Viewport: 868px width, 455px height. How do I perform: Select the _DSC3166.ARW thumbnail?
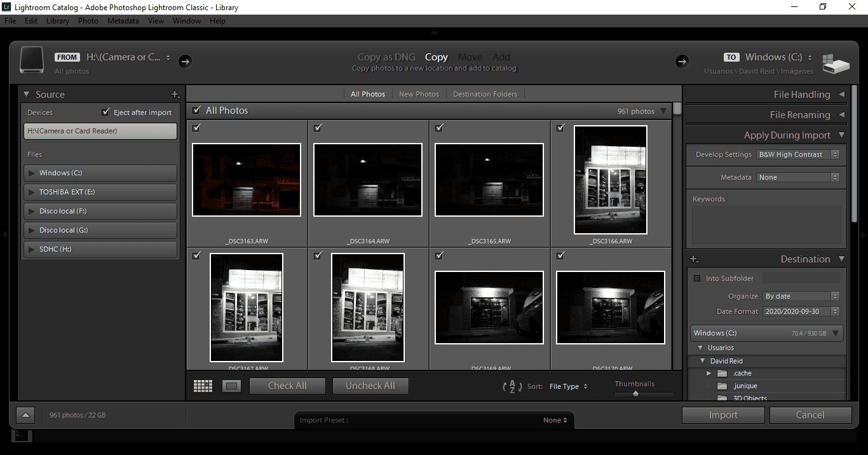(611, 180)
